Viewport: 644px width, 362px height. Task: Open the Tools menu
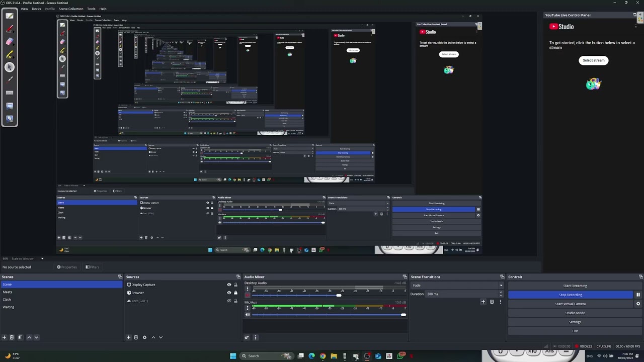[91, 9]
